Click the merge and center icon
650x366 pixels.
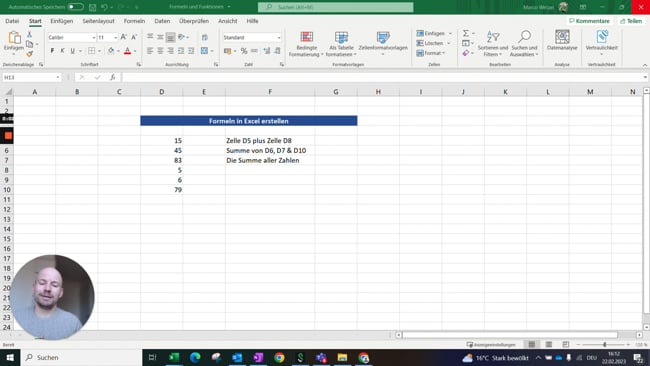(204, 51)
